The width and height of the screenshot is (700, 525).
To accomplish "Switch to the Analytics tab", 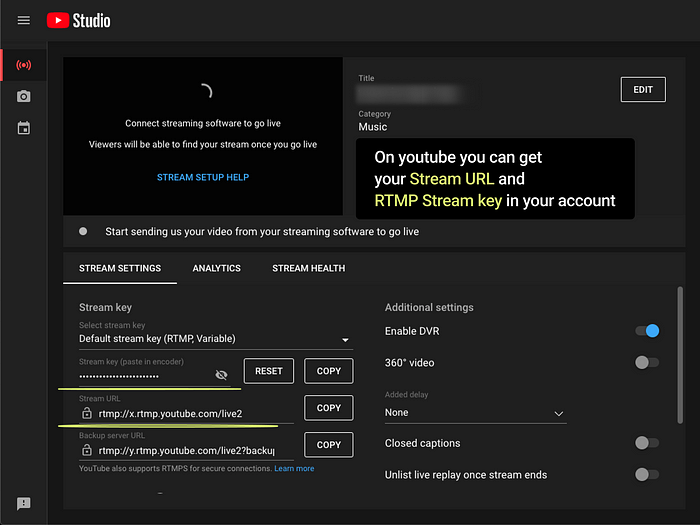I will (217, 268).
